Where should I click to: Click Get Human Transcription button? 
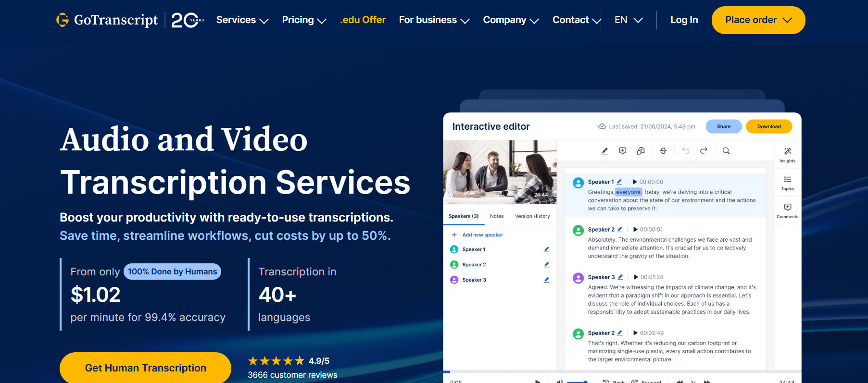point(145,368)
